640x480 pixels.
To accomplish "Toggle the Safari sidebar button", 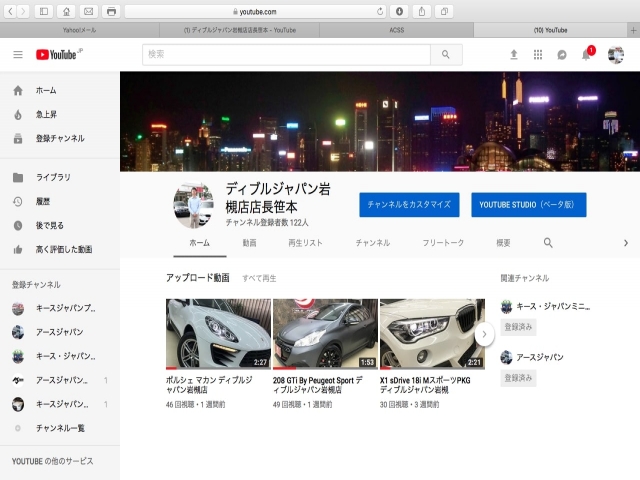I will coord(44,11).
